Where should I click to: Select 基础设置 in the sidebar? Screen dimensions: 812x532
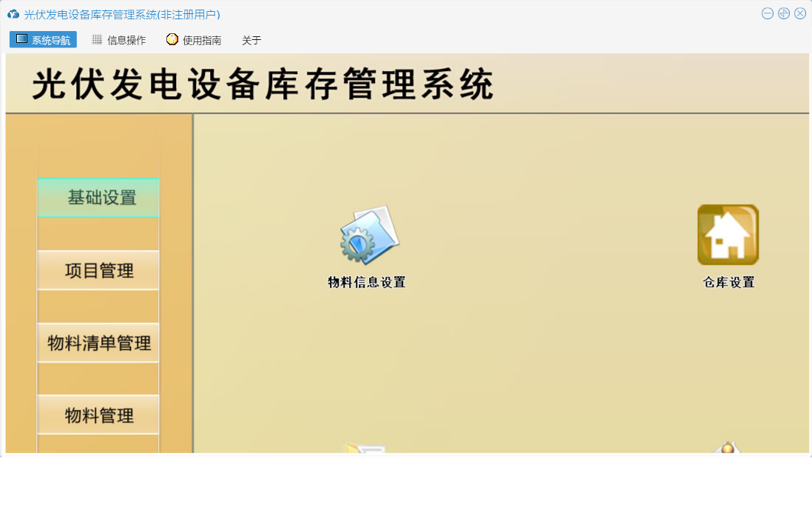click(x=98, y=198)
